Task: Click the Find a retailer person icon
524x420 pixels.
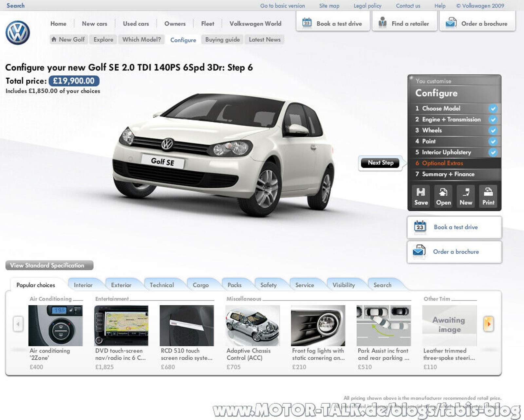Action: coord(383,22)
